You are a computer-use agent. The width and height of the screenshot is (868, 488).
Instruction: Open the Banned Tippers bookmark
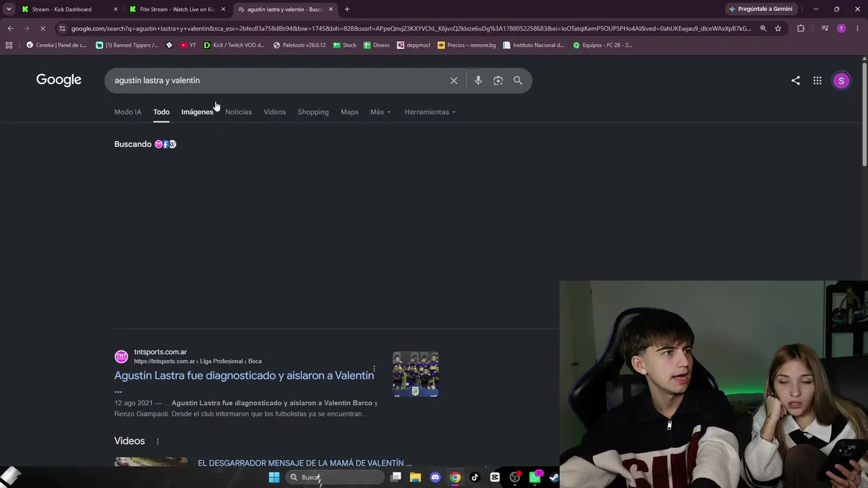click(127, 45)
